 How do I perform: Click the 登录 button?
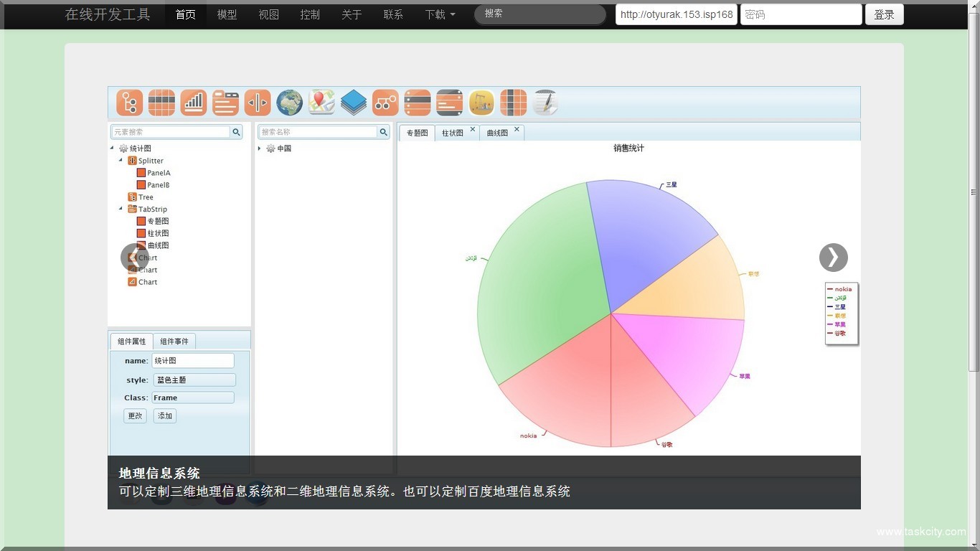(x=885, y=14)
